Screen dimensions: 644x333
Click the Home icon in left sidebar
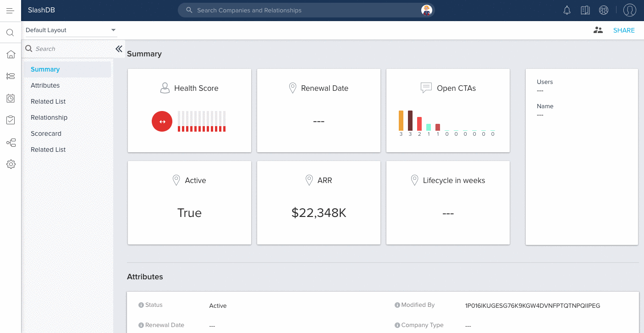(11, 54)
